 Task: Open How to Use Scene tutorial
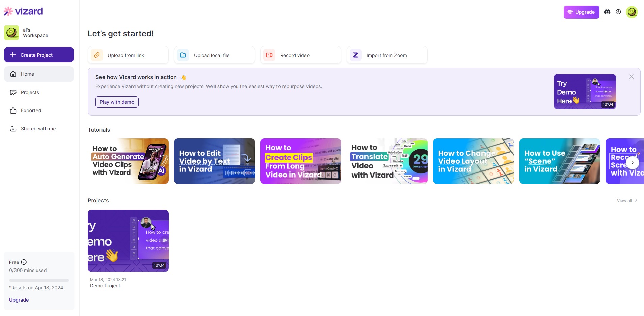560,161
